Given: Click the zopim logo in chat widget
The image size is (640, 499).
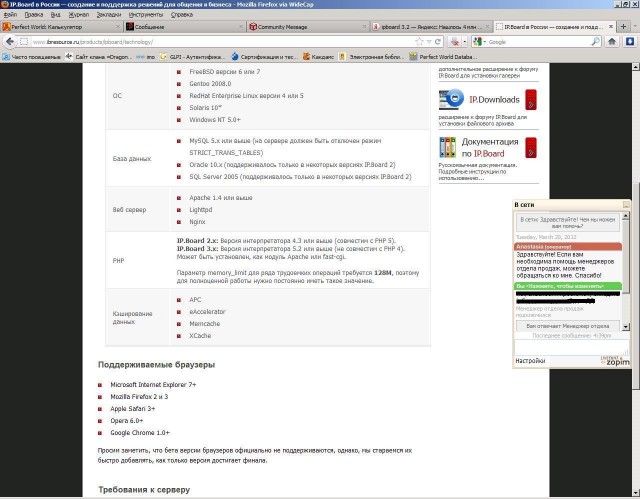Looking at the screenshot, I should 615,361.
